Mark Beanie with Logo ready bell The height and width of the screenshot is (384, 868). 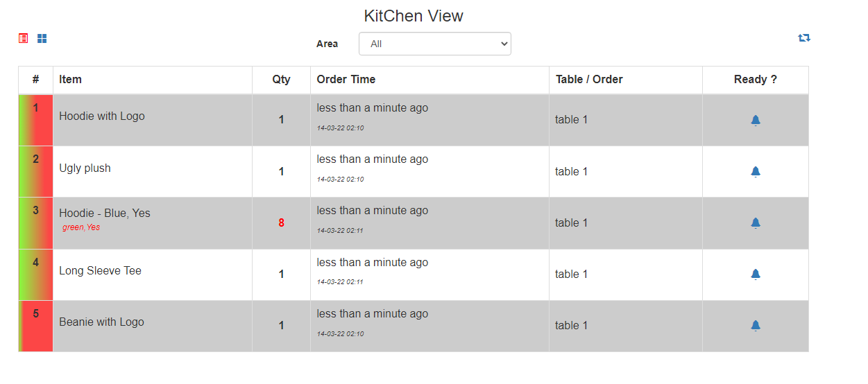756,325
